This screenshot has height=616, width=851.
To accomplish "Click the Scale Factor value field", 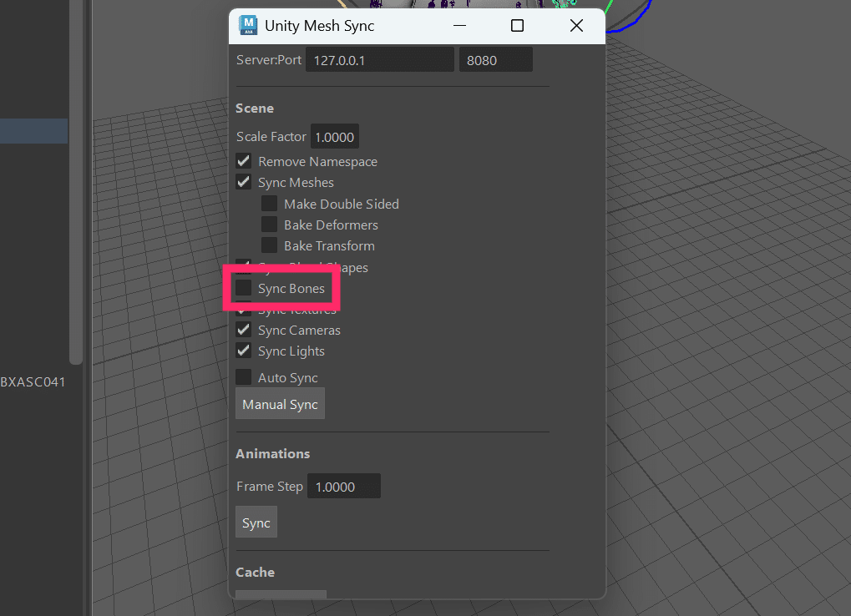I will pyautogui.click(x=334, y=136).
